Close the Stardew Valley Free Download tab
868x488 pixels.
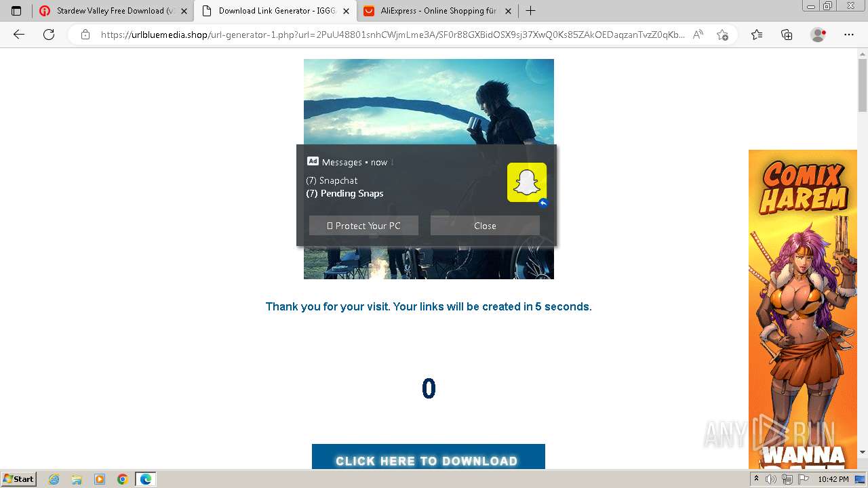coord(184,11)
